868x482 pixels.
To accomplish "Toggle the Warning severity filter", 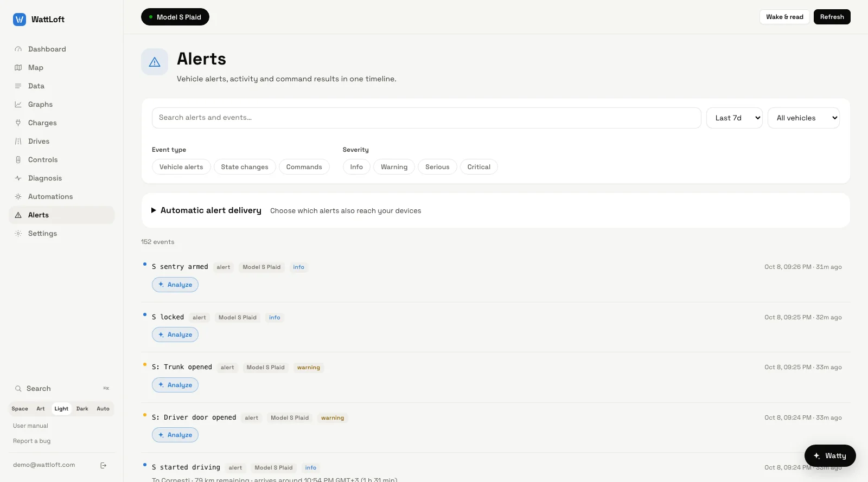I will pos(394,167).
